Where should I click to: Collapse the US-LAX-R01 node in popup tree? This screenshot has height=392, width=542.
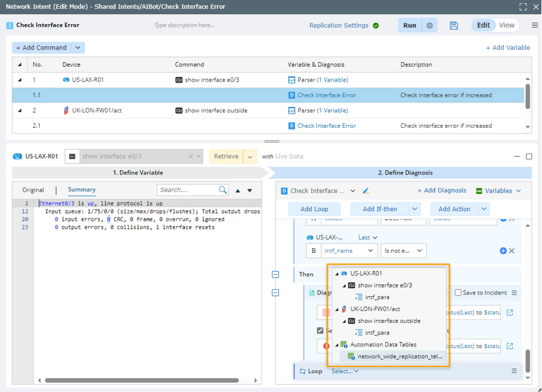(x=337, y=274)
